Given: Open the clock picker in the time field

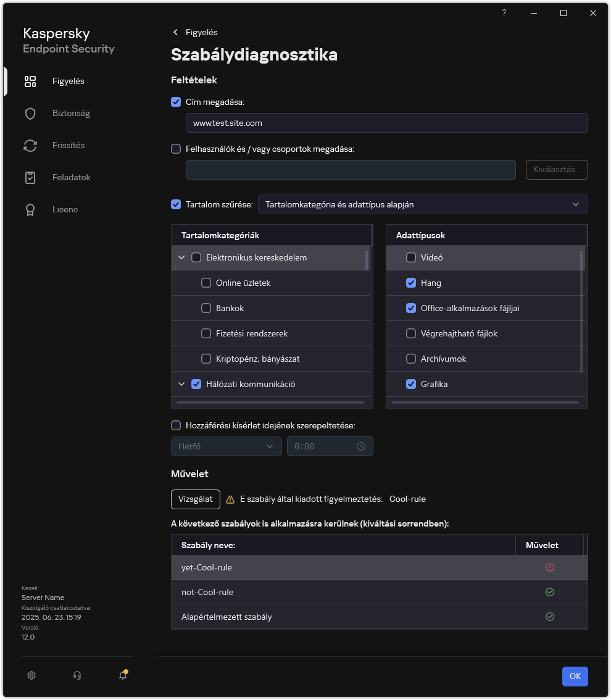Looking at the screenshot, I should pyautogui.click(x=362, y=446).
